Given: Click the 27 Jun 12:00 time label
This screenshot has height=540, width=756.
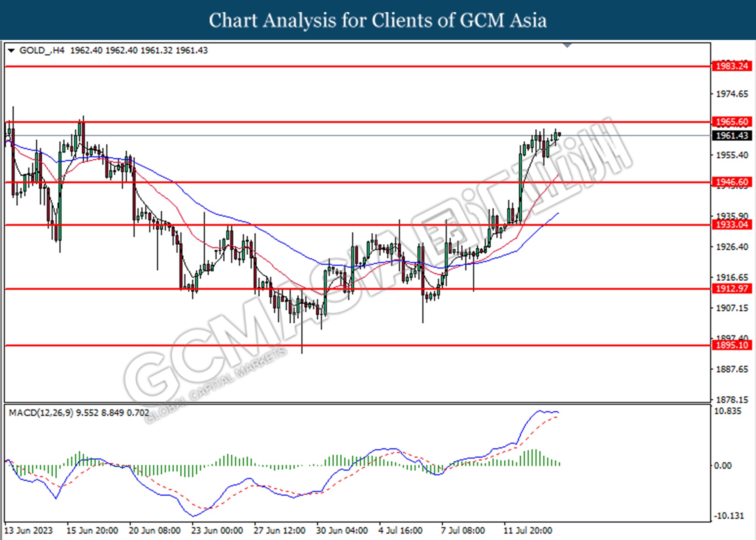Looking at the screenshot, I should [279, 531].
